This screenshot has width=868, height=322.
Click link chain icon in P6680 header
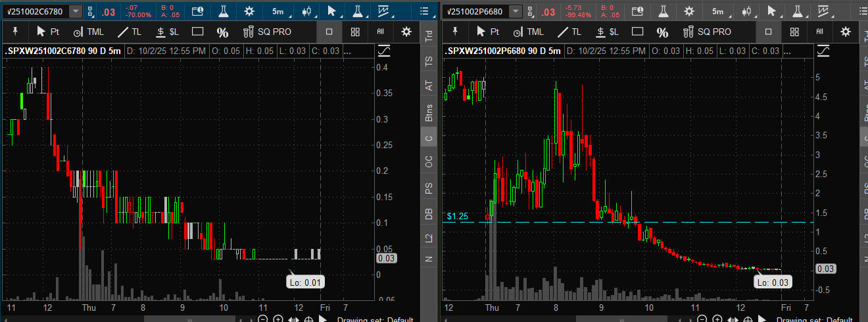(x=532, y=11)
